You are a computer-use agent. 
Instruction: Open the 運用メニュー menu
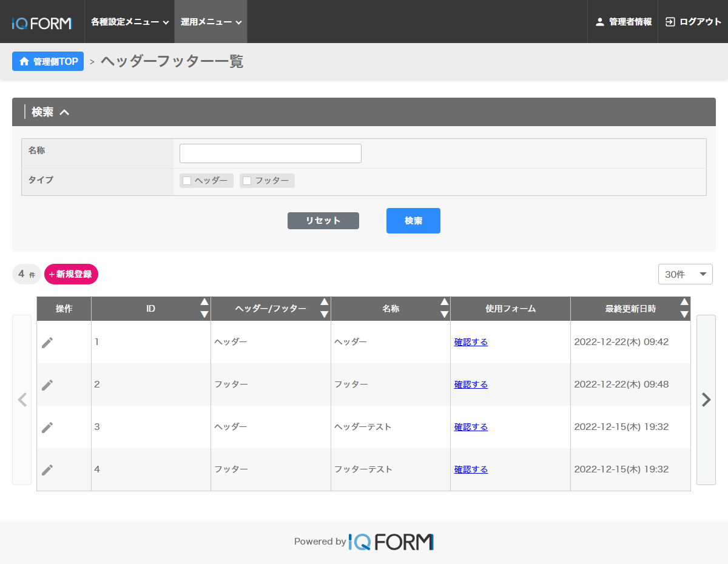211,22
